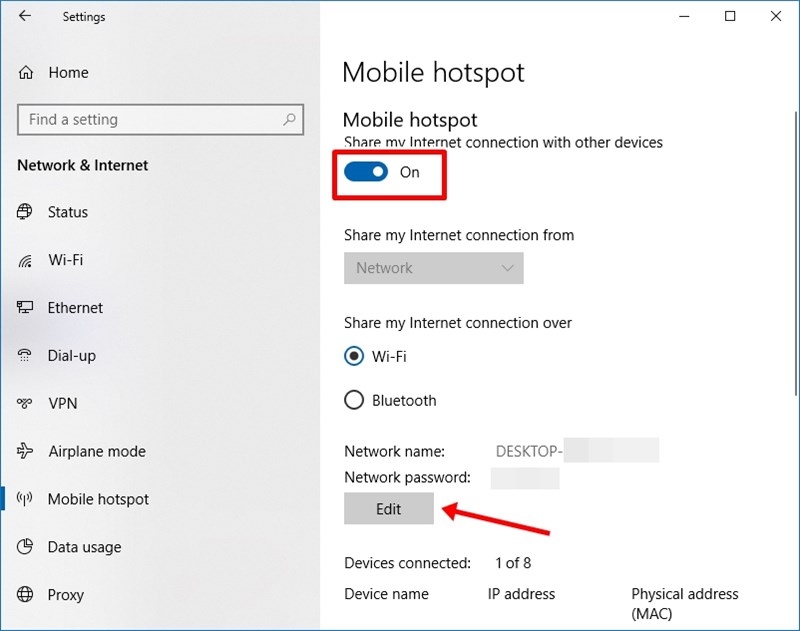Click in the Find a setting box
Screen dimensions: 800x631
click(160, 119)
